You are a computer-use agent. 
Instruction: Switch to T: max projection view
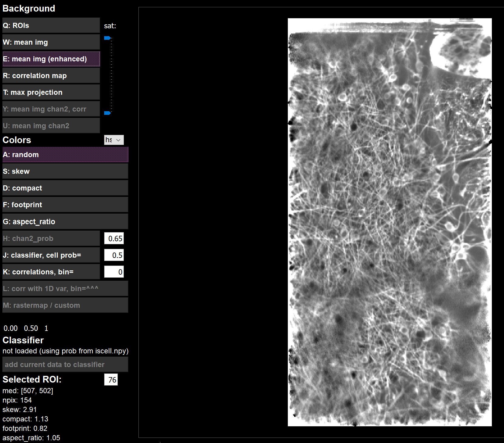[51, 92]
